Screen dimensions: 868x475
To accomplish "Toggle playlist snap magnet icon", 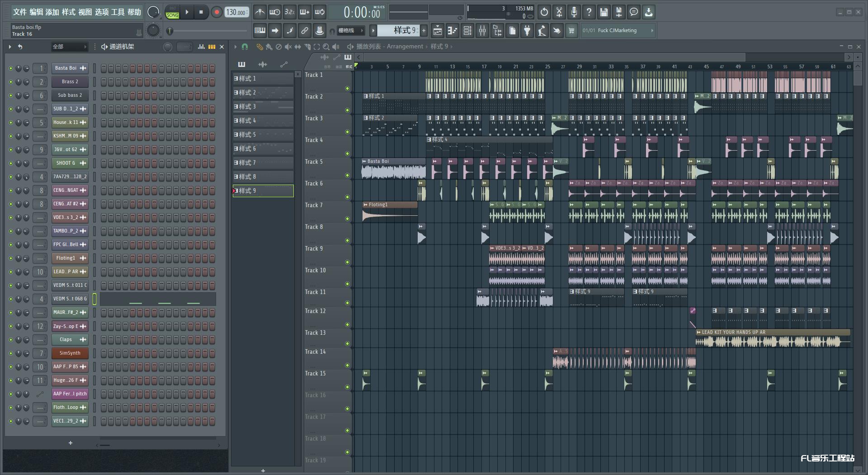I will pos(245,47).
